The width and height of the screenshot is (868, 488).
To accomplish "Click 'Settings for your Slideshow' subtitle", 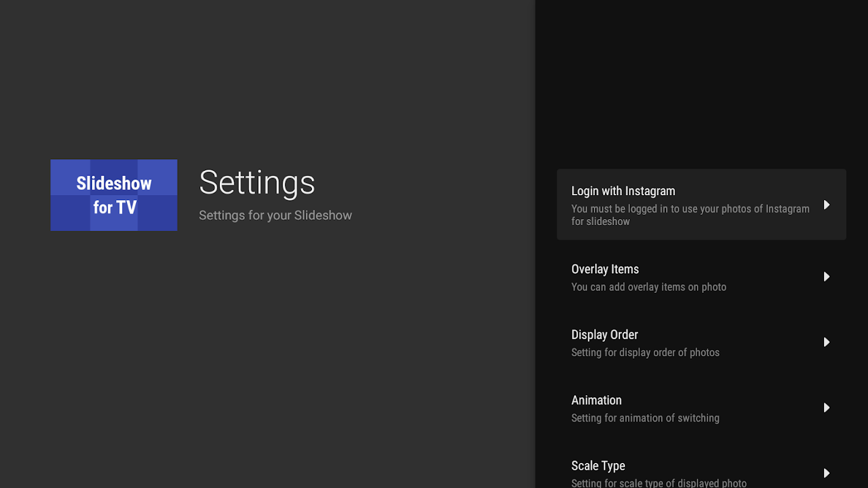I will click(275, 215).
